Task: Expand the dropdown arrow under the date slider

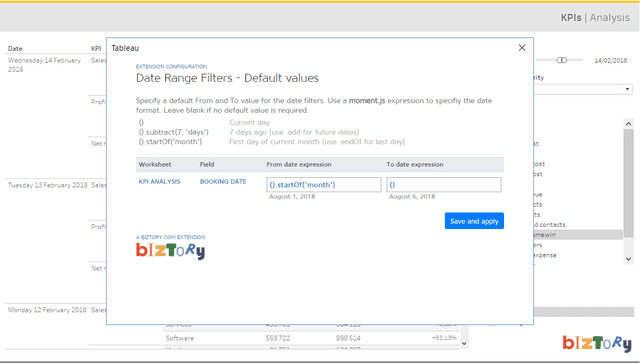Action: click(627, 89)
